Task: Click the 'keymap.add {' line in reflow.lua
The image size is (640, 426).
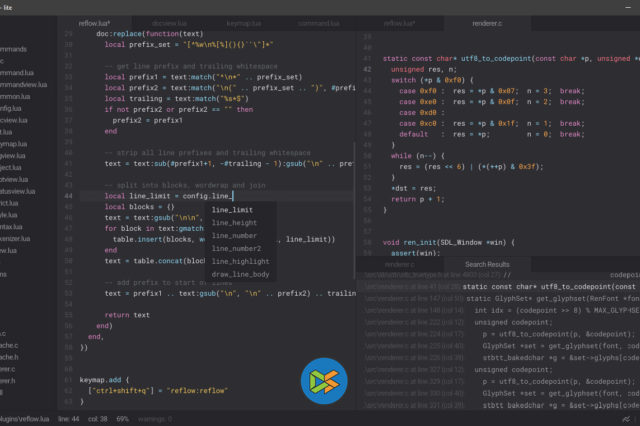Action: point(104,380)
